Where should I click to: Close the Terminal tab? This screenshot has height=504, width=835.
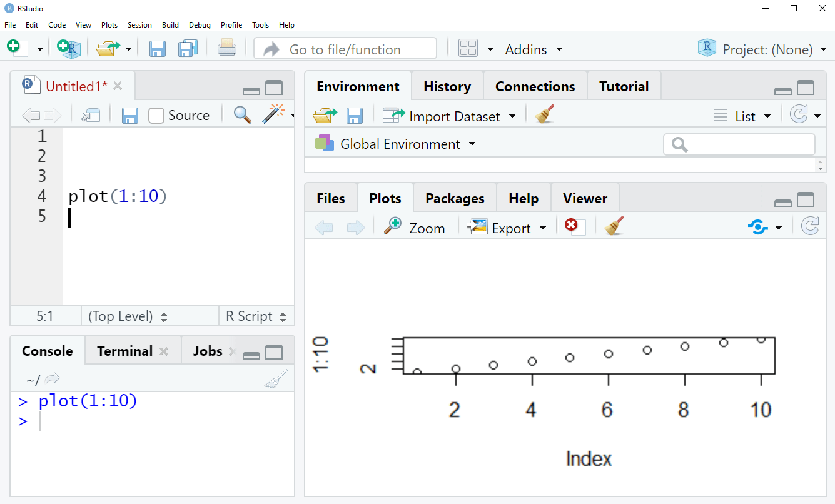coord(164,351)
